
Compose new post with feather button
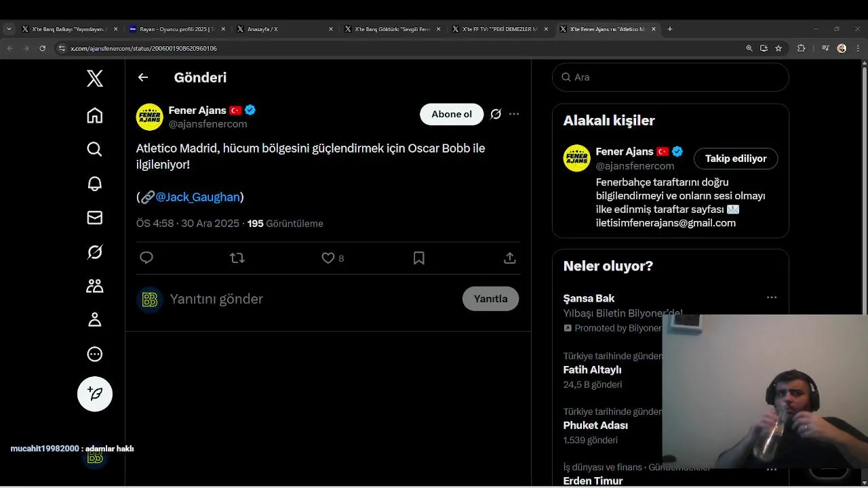(x=95, y=394)
